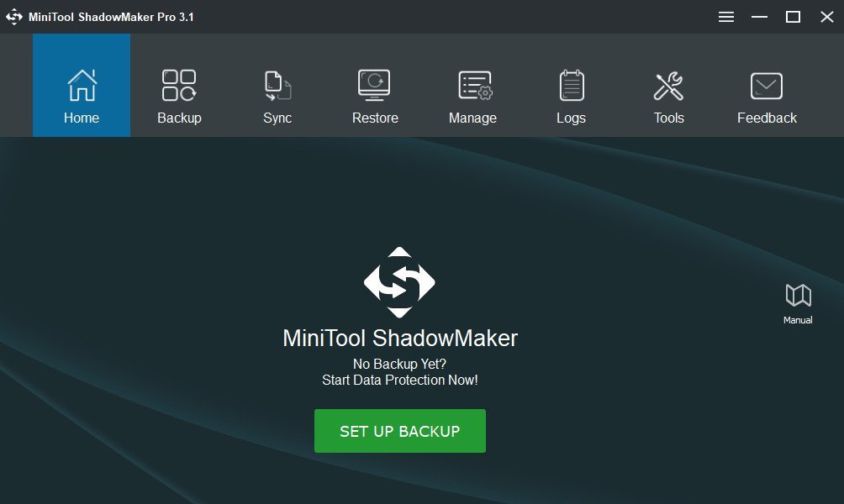844x504 pixels.
Task: Open the Sync tab
Action: point(277,85)
